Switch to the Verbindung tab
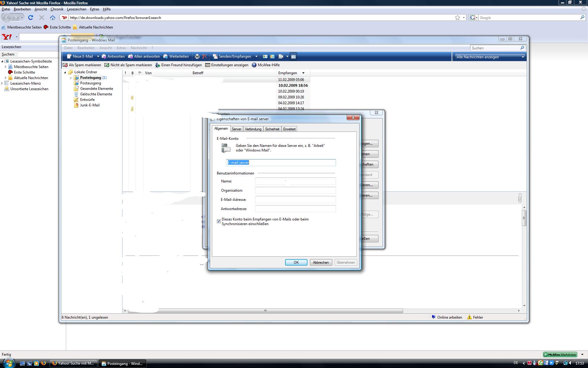This screenshot has height=368, width=588. click(253, 129)
